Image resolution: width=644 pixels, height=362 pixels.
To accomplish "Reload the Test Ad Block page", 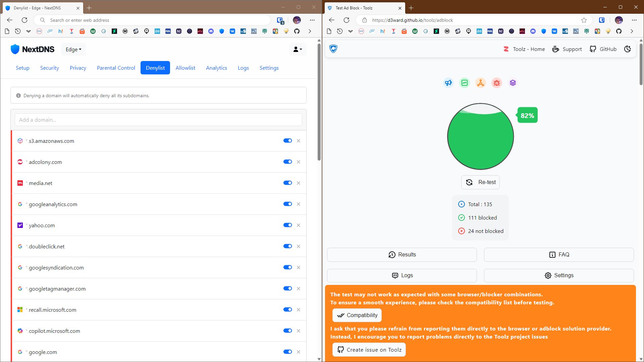I will (x=346, y=20).
